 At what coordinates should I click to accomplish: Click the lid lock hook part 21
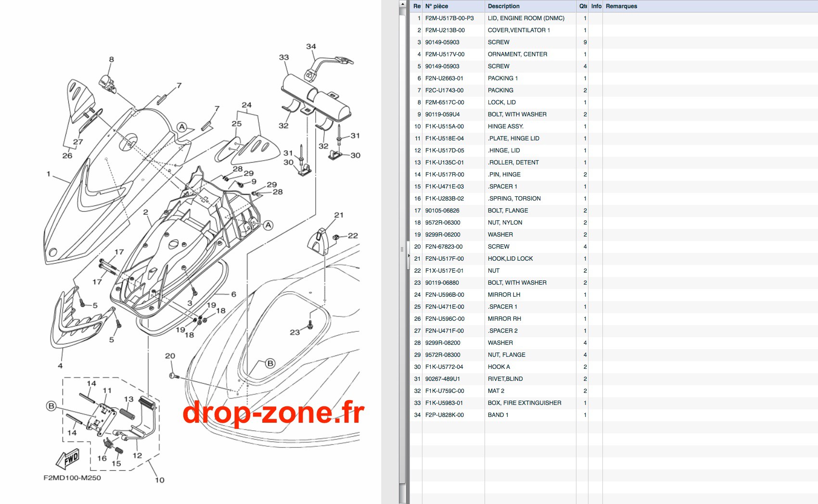point(318,241)
